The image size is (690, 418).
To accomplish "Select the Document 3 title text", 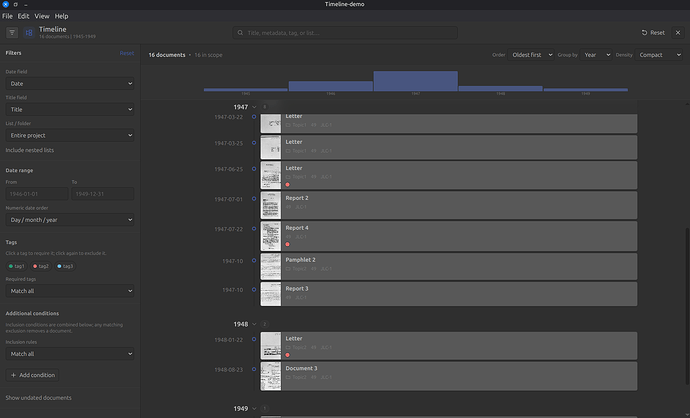I will pos(301,368).
